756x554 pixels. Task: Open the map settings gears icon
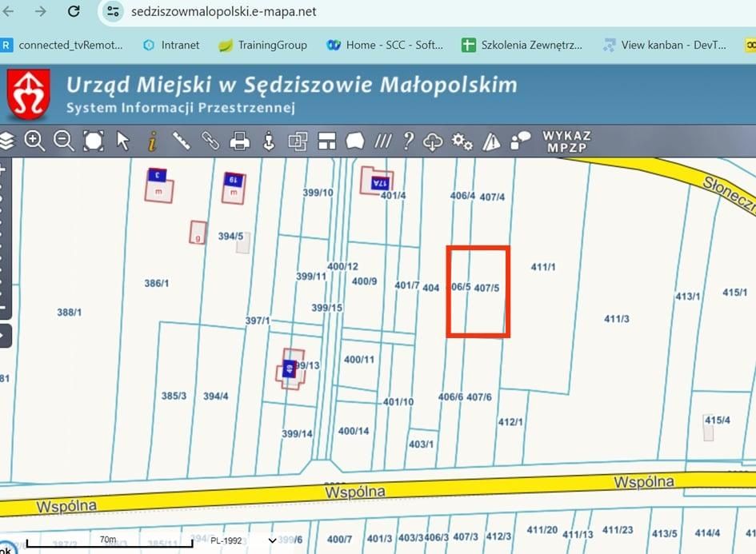pyautogui.click(x=461, y=141)
